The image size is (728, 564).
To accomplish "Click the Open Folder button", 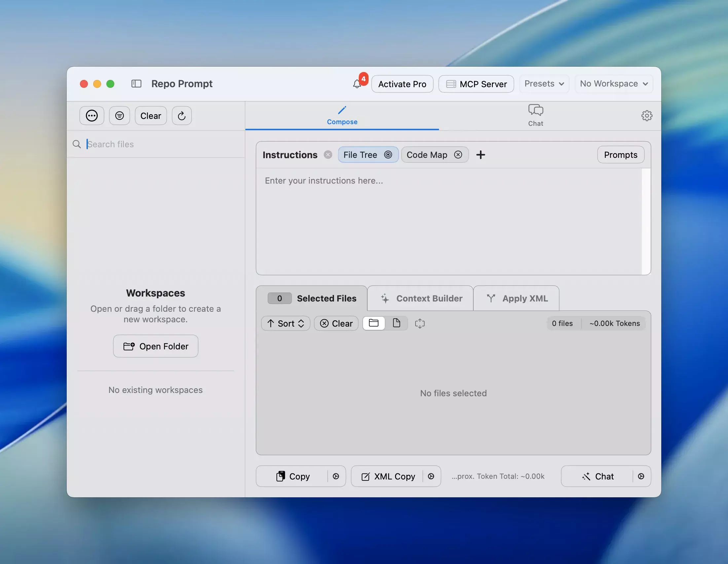I will pos(156,346).
